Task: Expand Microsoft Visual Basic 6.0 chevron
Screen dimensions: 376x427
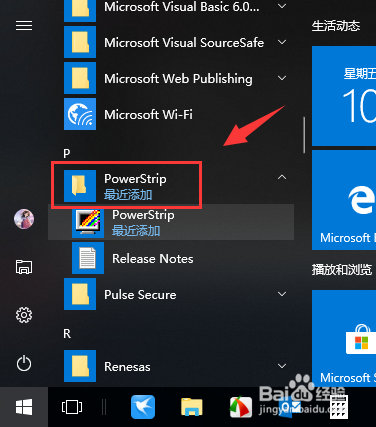Action: [282, 6]
